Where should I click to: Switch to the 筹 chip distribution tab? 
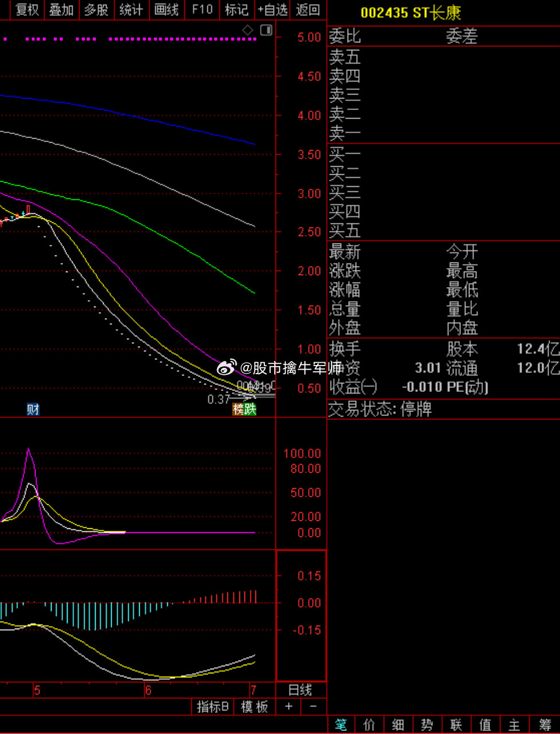(x=545, y=725)
